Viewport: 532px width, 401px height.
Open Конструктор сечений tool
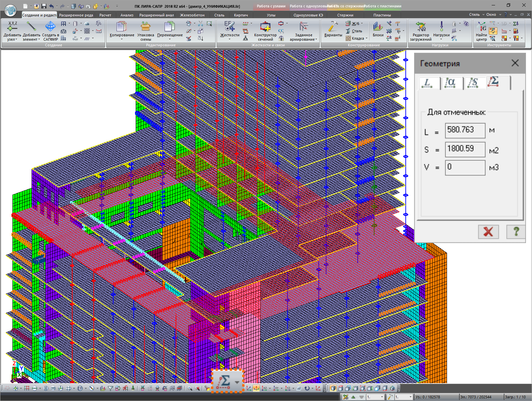pyautogui.click(x=265, y=27)
